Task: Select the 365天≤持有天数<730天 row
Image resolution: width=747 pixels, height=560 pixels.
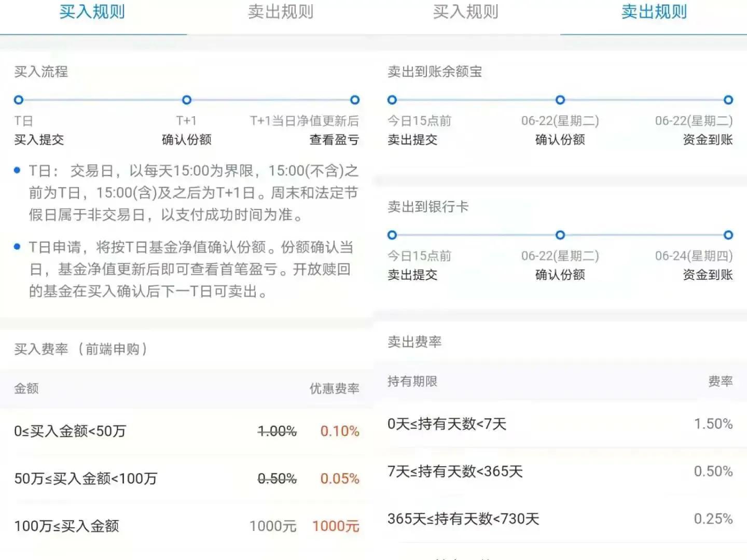Action: coord(464,519)
